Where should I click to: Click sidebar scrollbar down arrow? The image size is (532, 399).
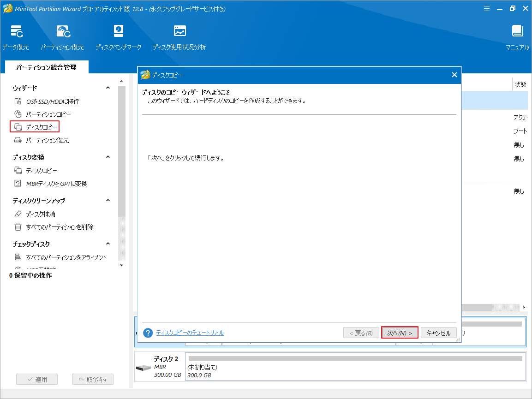click(x=121, y=265)
